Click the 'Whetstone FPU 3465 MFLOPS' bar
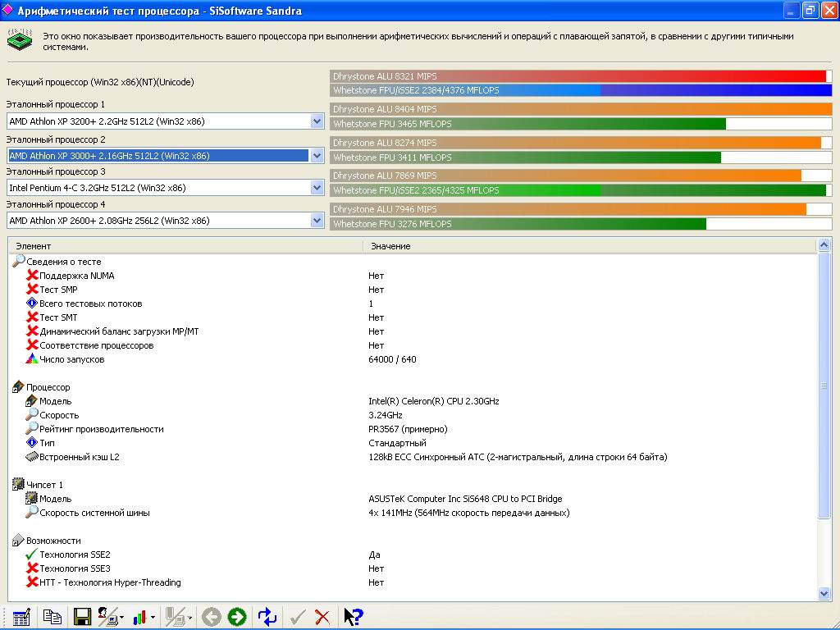The width and height of the screenshot is (840, 630). [581, 124]
